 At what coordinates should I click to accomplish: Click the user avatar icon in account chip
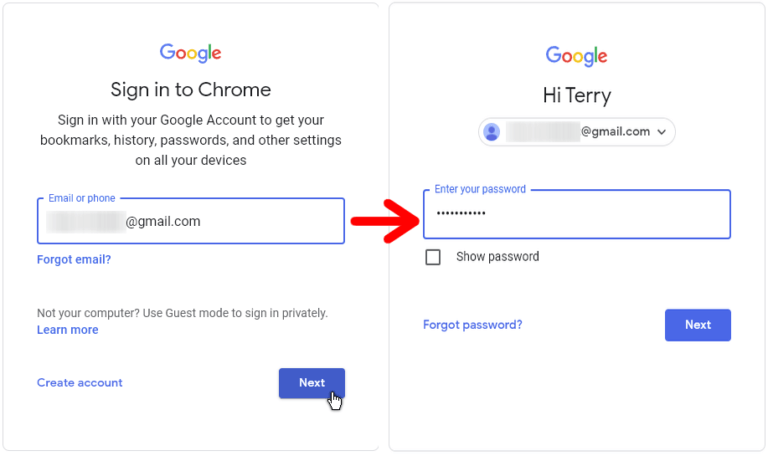pyautogui.click(x=492, y=132)
